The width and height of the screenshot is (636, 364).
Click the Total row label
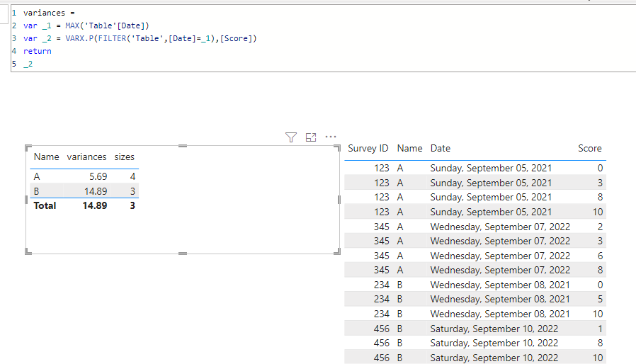pos(45,206)
